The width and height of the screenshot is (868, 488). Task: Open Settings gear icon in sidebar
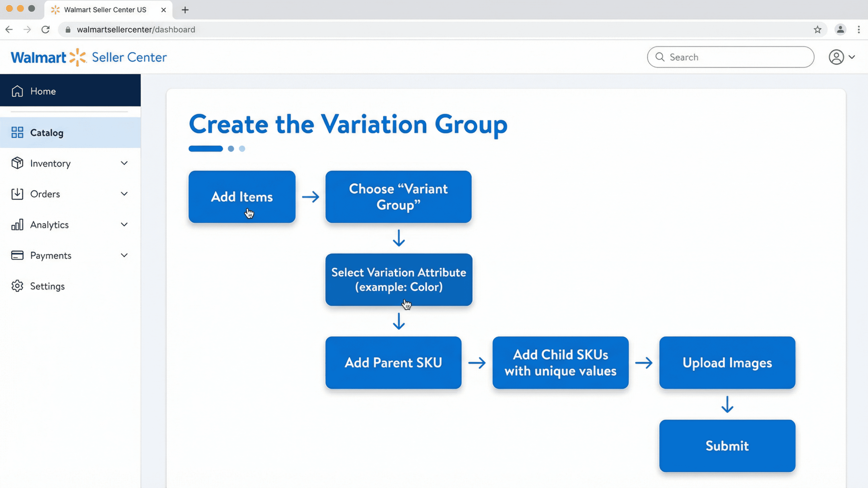point(17,286)
